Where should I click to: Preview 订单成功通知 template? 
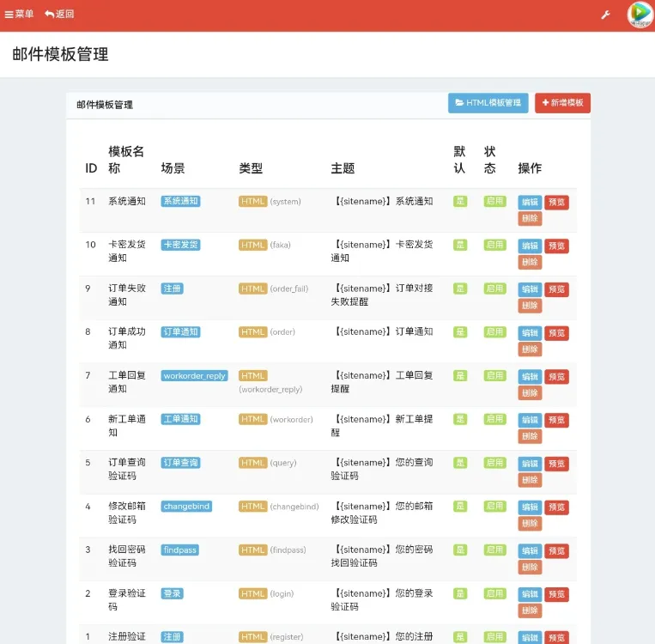point(556,333)
